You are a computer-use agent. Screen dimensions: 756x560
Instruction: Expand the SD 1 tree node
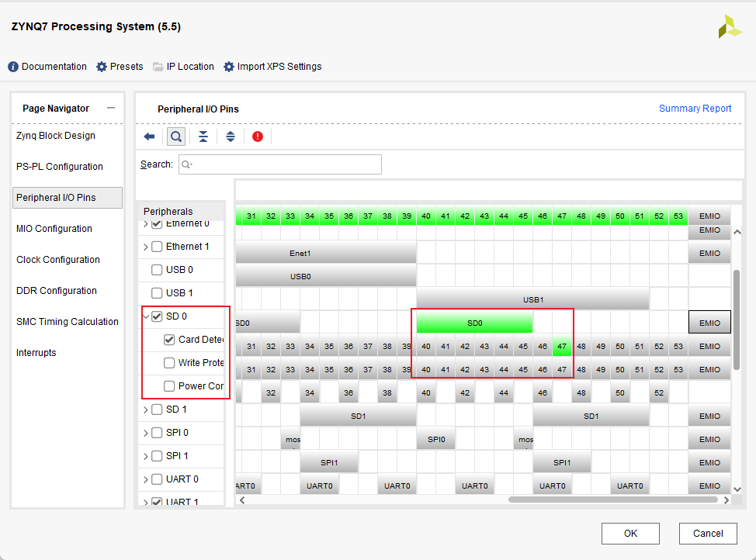point(145,410)
